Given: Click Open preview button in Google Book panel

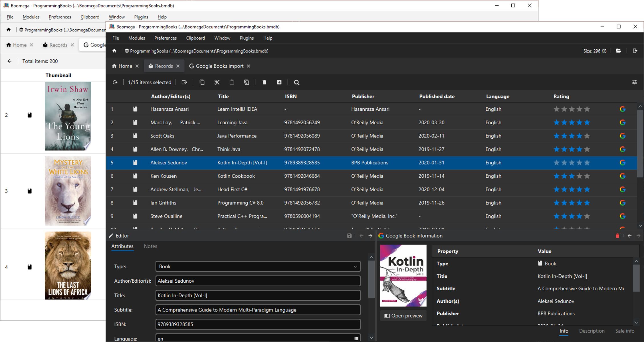Looking at the screenshot, I should tap(402, 315).
